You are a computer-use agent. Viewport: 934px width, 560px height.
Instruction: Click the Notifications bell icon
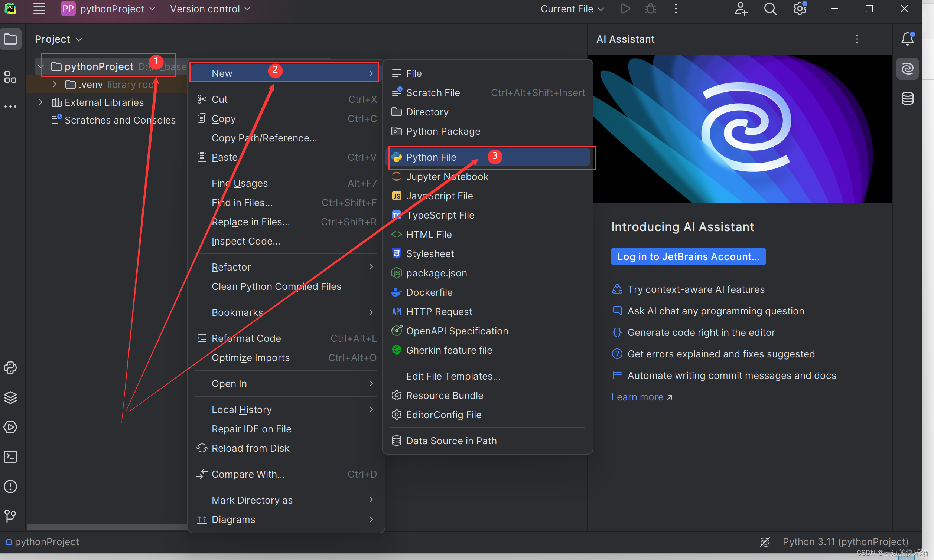907,39
